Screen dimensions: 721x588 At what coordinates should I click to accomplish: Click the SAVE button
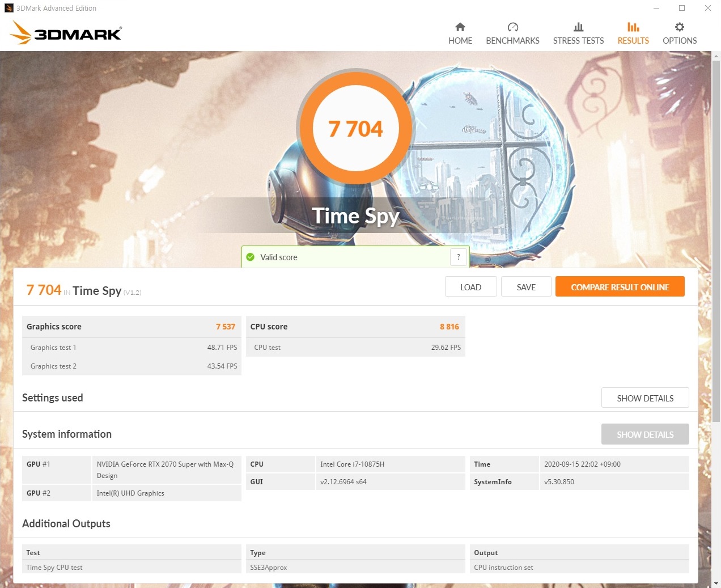pyautogui.click(x=526, y=287)
